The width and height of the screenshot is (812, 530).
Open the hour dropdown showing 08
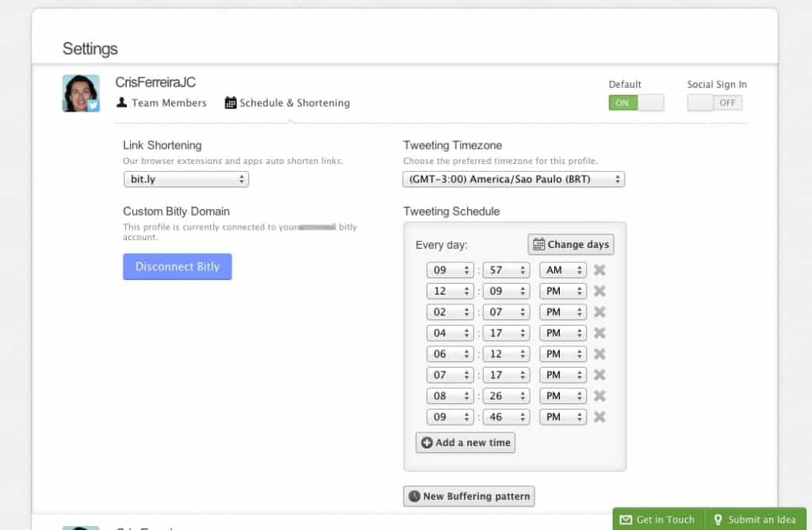tap(450, 396)
